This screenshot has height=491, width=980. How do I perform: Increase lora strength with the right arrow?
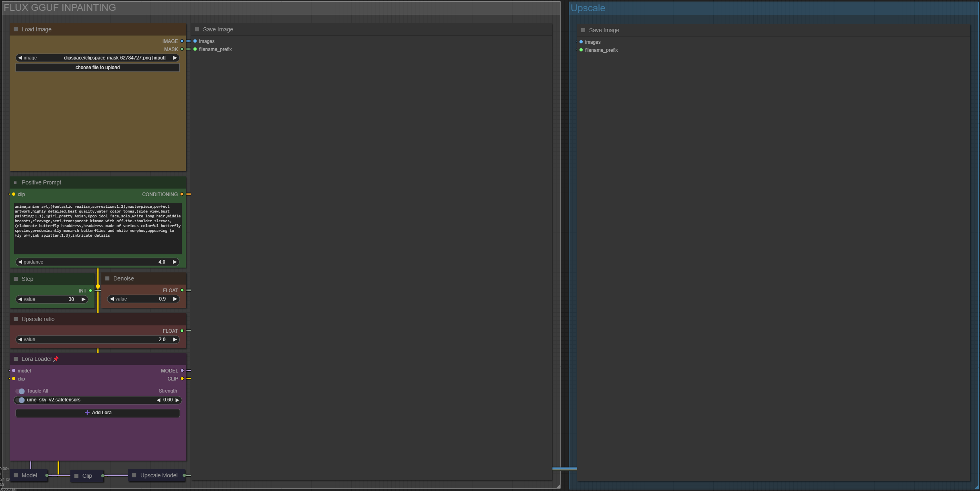pos(177,400)
